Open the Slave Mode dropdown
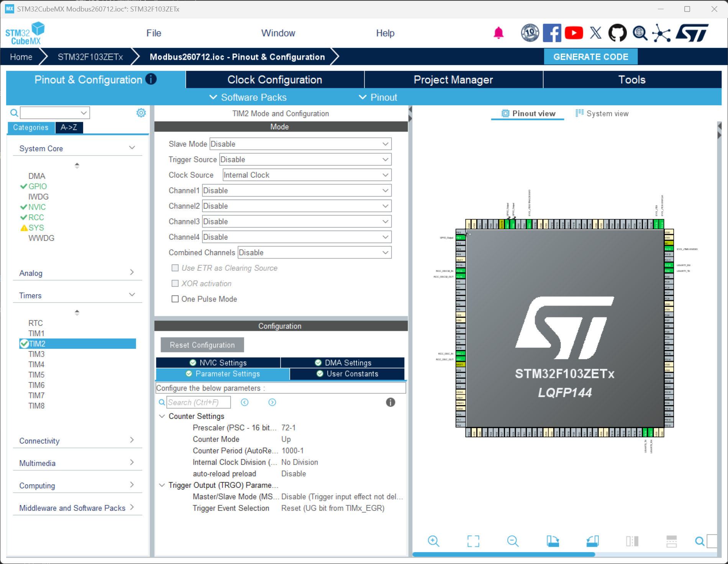 (x=300, y=144)
